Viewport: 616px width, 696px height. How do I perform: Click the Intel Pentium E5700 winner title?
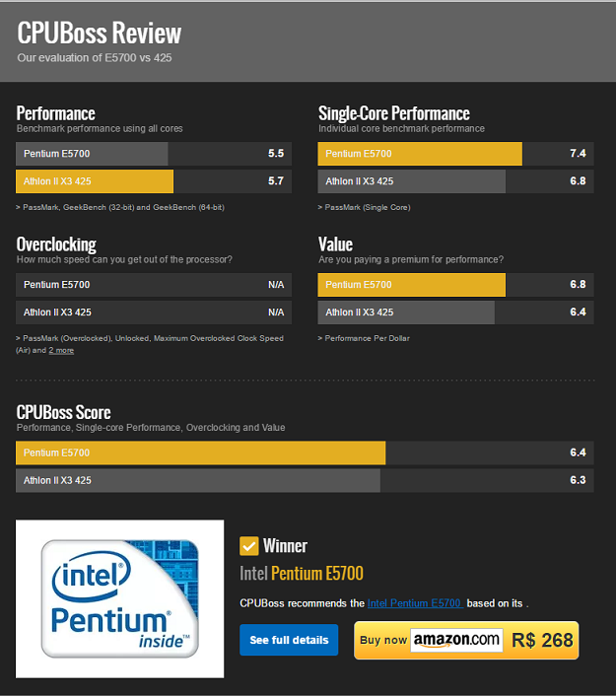click(302, 574)
